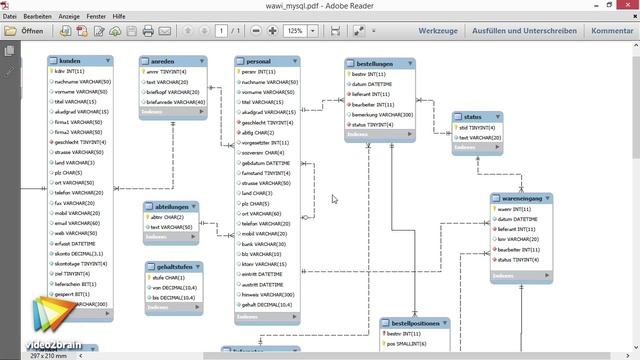Open the Datei menu
The image size is (640, 360).
[x=9, y=16]
